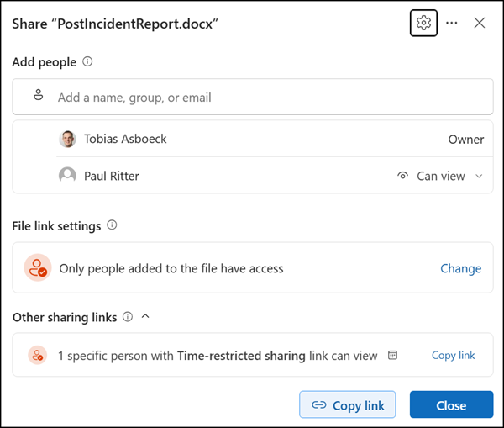Click 'Only people added to the file have access' text
This screenshot has height=428, width=504.
tap(171, 268)
